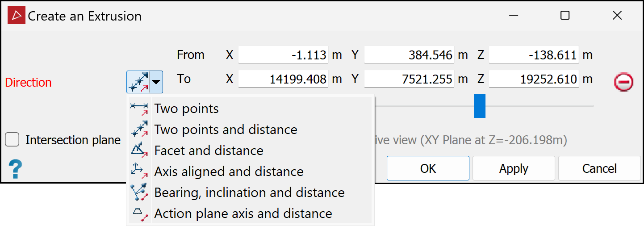Click the Two points and distance icon
644x226 pixels.
(x=139, y=130)
